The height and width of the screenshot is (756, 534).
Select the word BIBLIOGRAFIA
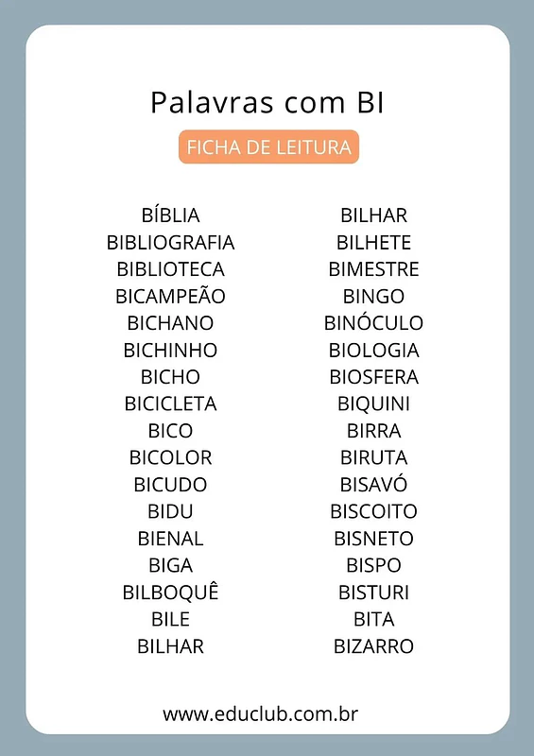[170, 242]
